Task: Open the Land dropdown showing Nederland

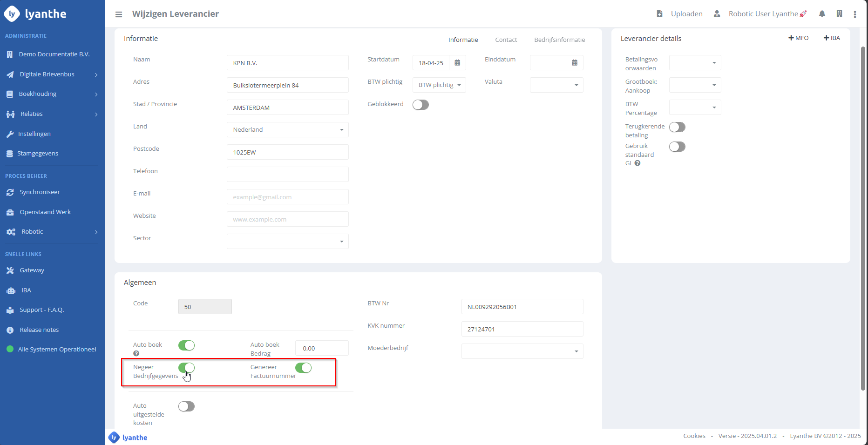Action: tap(287, 130)
